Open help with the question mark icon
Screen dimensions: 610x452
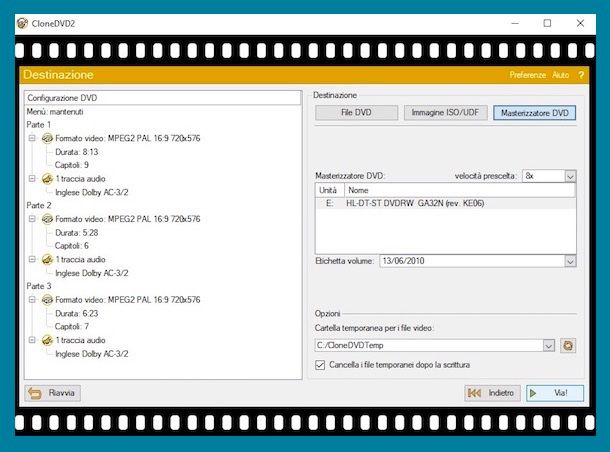pos(581,75)
